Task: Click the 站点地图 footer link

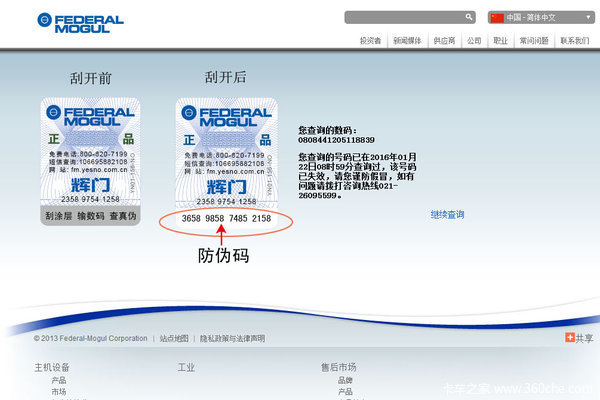Action: pyautogui.click(x=174, y=339)
